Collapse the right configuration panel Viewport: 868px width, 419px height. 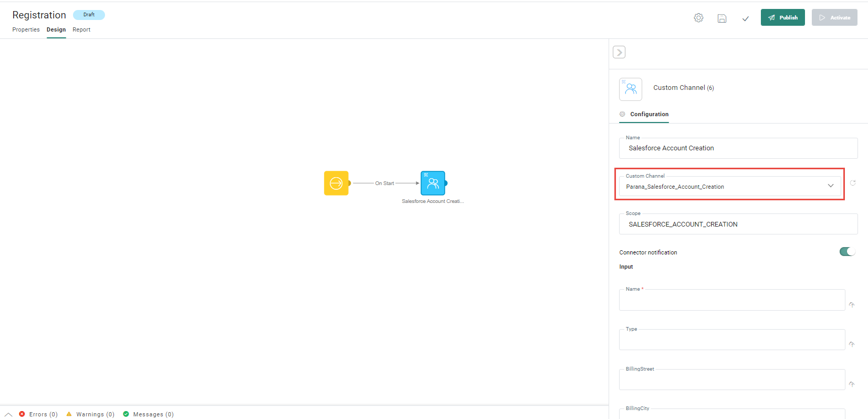[x=619, y=52]
